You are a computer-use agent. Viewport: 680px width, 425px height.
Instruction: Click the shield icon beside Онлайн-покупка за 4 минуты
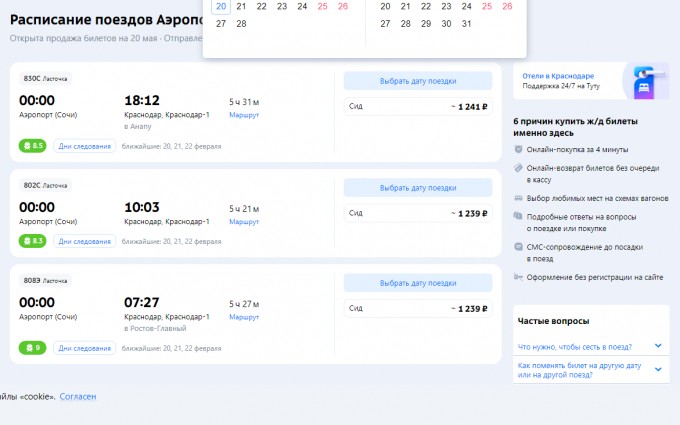click(518, 149)
